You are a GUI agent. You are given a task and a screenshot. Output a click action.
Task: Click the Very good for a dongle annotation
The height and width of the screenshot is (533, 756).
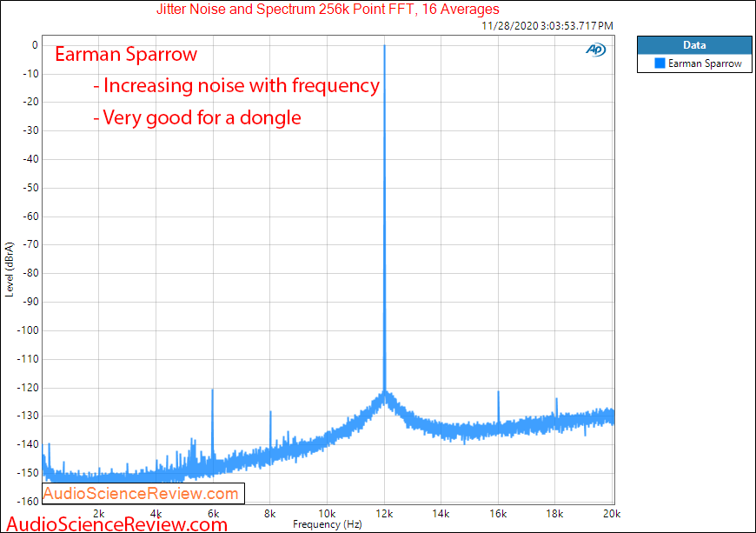[x=197, y=117]
